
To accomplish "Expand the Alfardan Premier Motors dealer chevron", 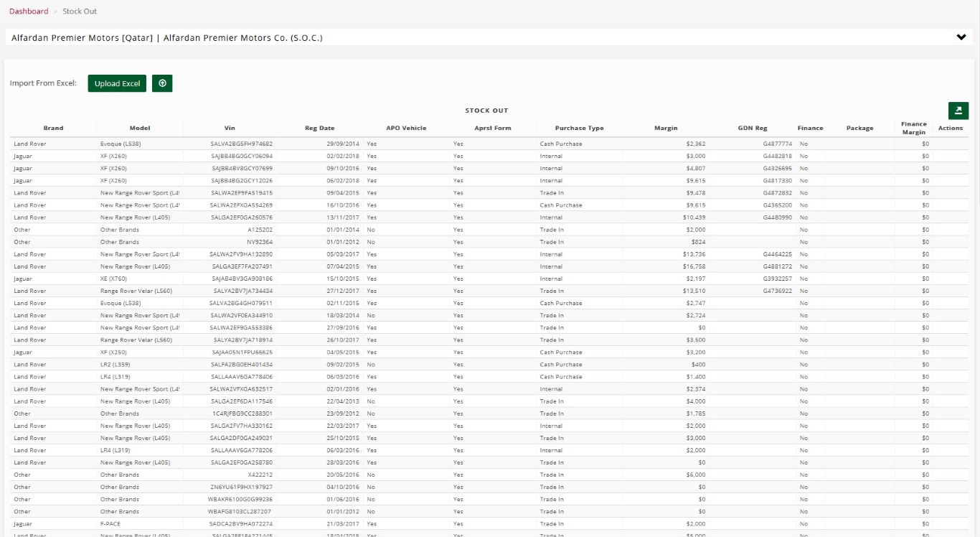I will click(x=961, y=37).
